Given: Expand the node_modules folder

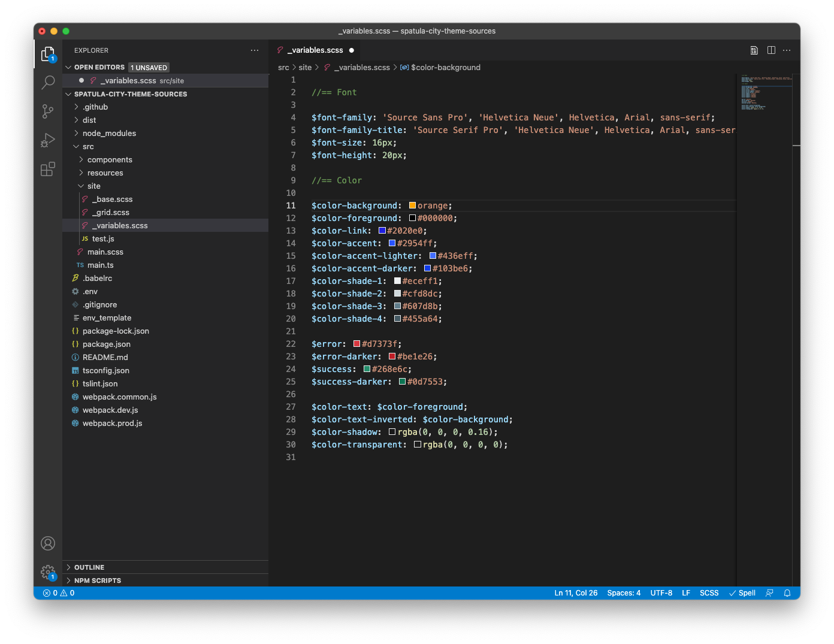Looking at the screenshot, I should tap(109, 134).
